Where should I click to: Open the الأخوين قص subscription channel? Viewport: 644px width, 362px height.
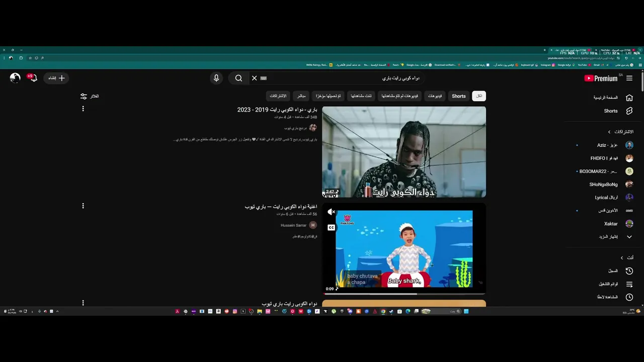[x=616, y=210]
